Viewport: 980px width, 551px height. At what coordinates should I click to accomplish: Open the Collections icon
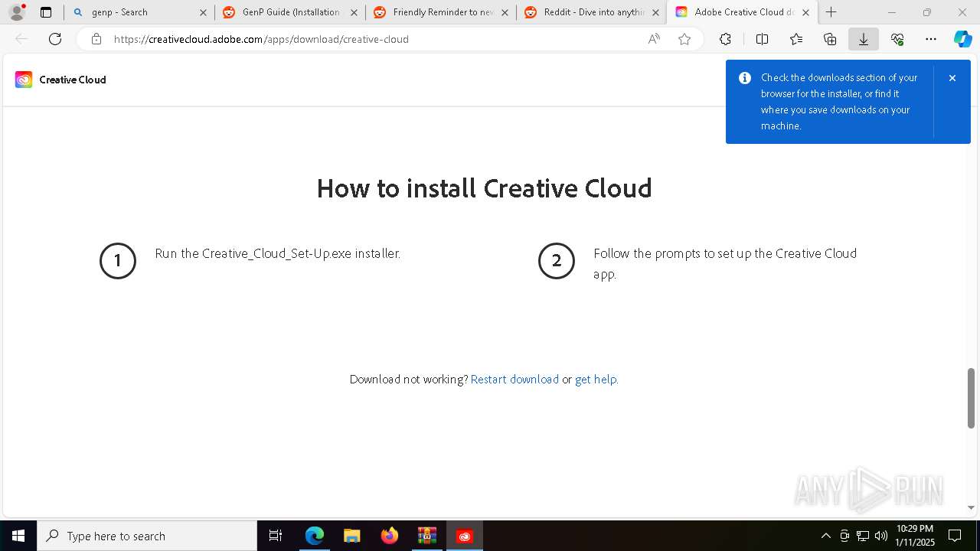[830, 39]
